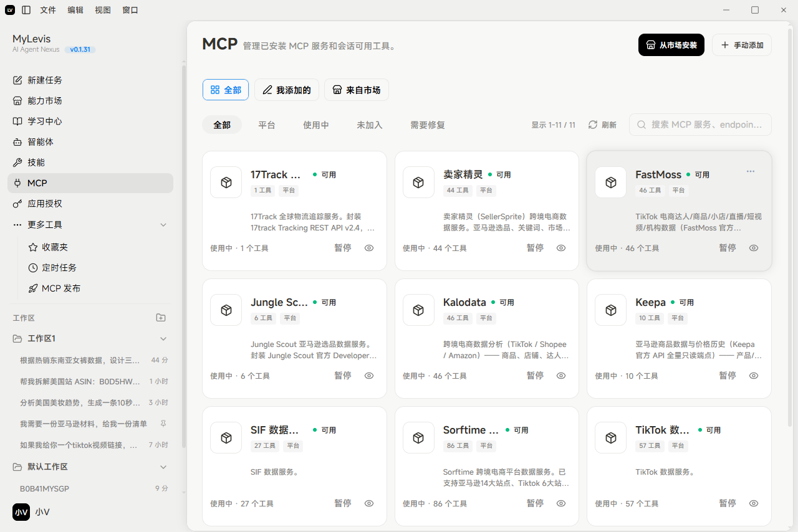Open the 编辑 menu

point(75,10)
